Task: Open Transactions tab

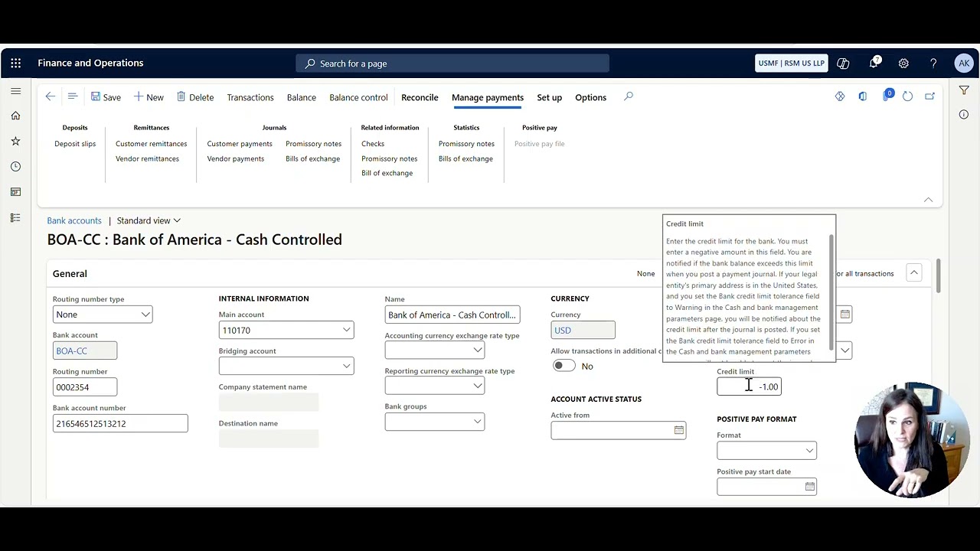Action: (250, 97)
